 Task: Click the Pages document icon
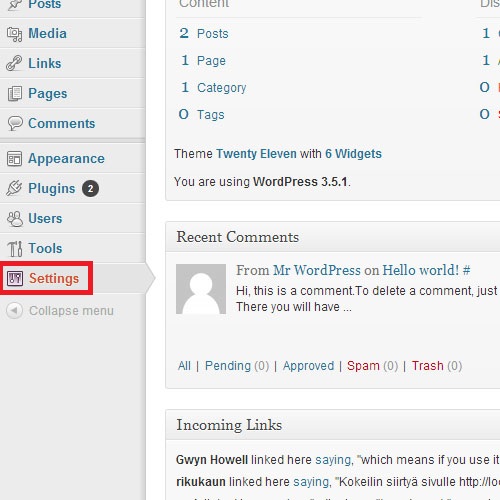click(x=15, y=94)
